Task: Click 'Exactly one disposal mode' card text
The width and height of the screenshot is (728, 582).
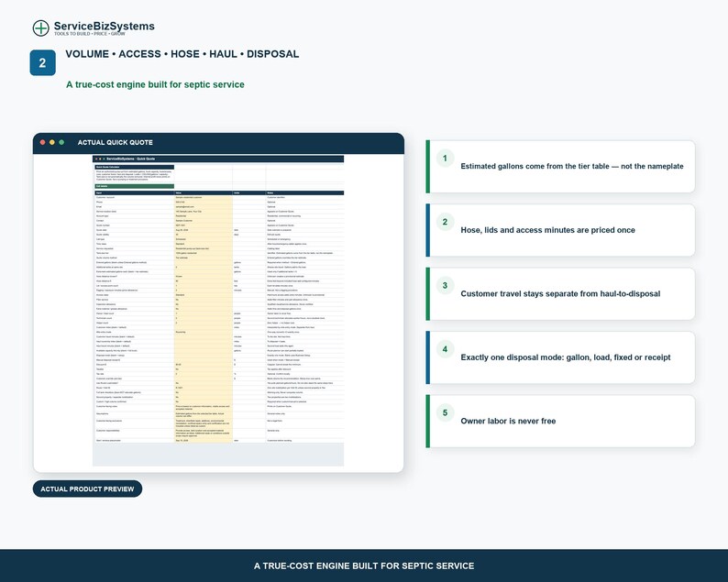Action: (x=566, y=357)
